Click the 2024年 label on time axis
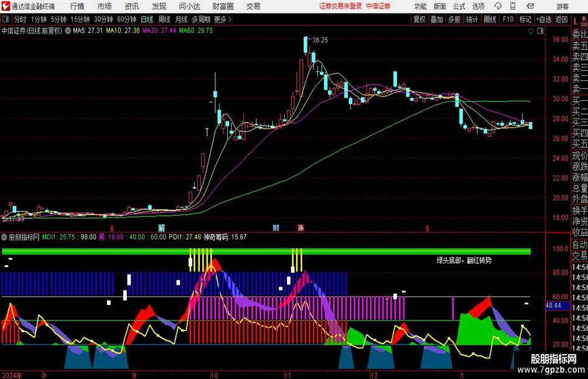Image resolution: width=588 pixels, height=379 pixels. pos(12,375)
